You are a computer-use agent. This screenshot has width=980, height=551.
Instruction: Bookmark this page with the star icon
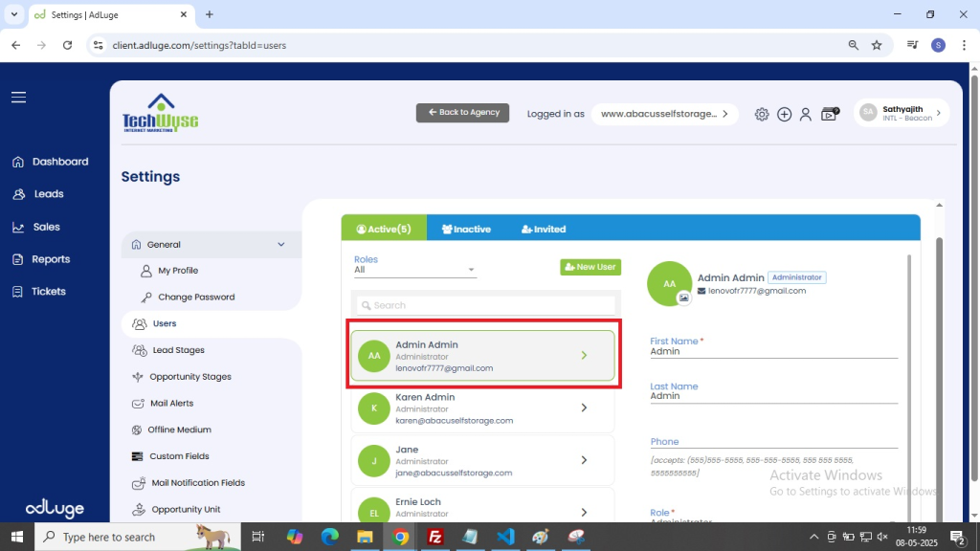click(877, 45)
